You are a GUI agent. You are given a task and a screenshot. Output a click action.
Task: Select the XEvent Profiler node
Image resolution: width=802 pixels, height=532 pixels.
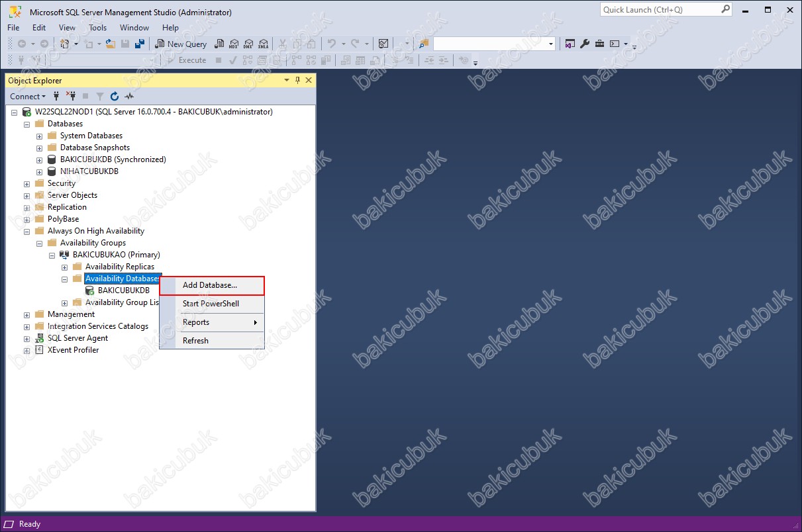[x=73, y=350]
